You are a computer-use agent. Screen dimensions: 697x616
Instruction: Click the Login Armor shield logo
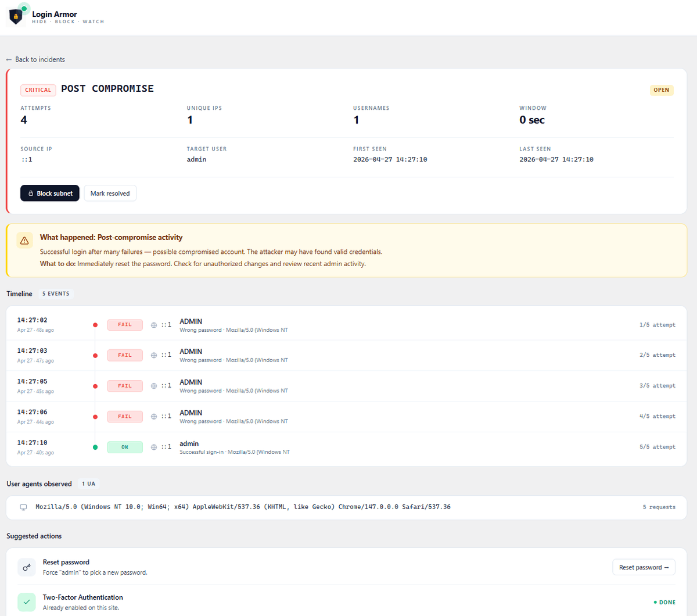[x=17, y=16]
